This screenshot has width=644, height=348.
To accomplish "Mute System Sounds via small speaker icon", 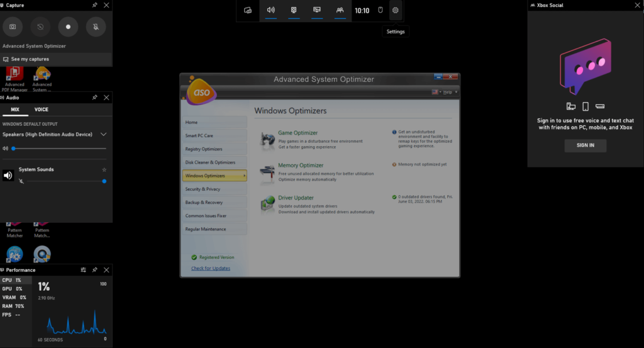I will pos(21,181).
